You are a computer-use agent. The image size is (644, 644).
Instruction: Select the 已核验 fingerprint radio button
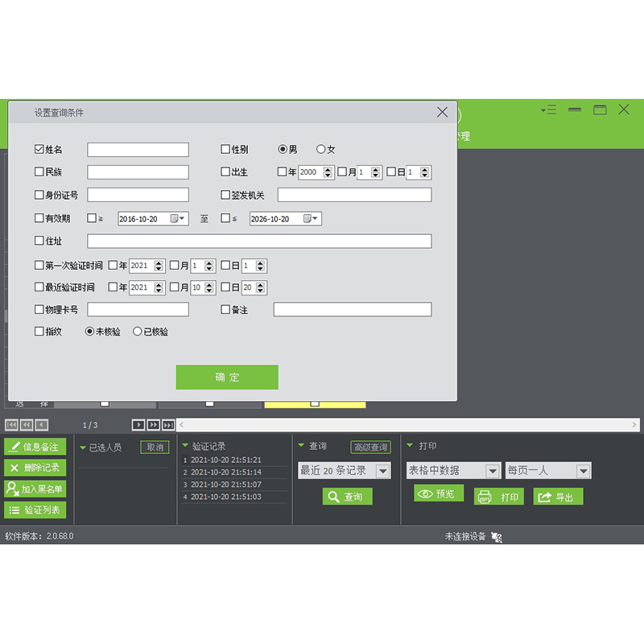138,331
